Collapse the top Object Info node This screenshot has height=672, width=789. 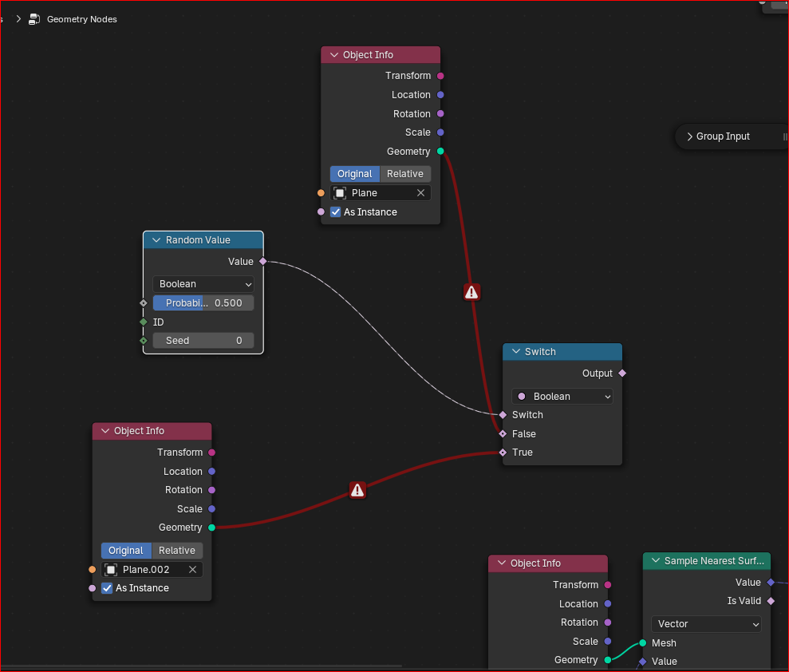pyautogui.click(x=333, y=55)
